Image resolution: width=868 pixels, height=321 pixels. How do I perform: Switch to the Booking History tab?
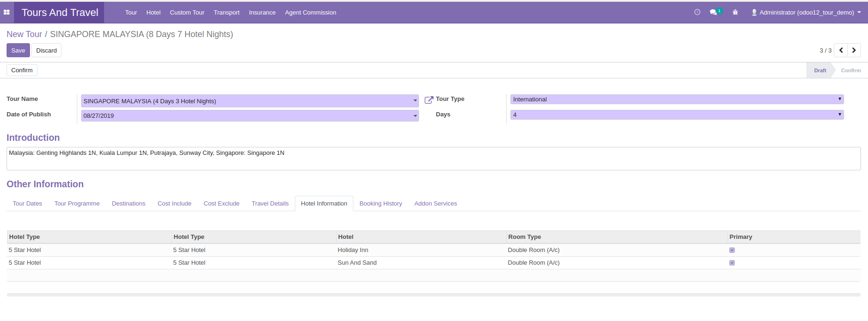coord(381,204)
